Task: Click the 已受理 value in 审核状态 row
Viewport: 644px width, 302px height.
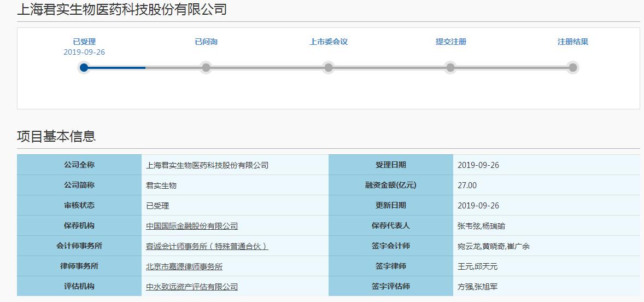Action: click(x=235, y=205)
